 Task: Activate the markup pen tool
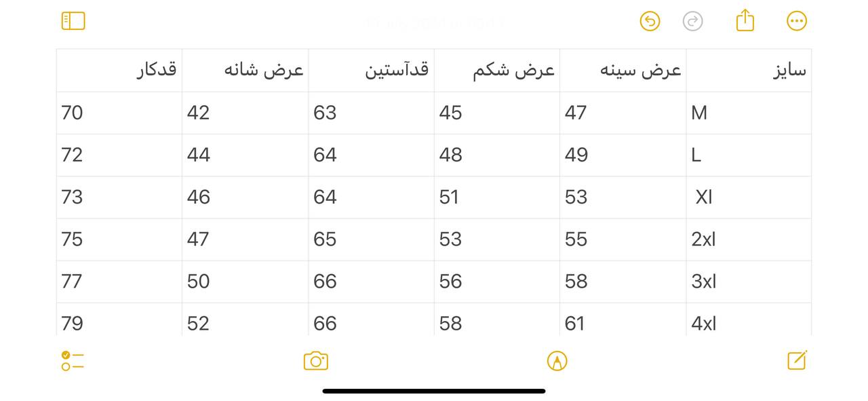(x=557, y=361)
